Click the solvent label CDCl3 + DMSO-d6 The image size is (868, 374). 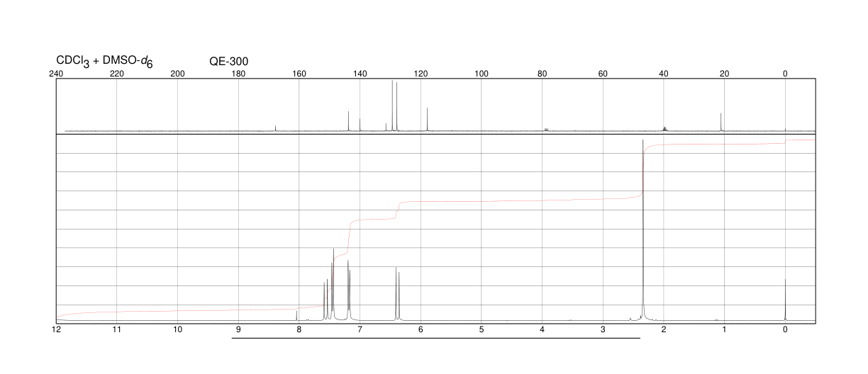pos(104,62)
